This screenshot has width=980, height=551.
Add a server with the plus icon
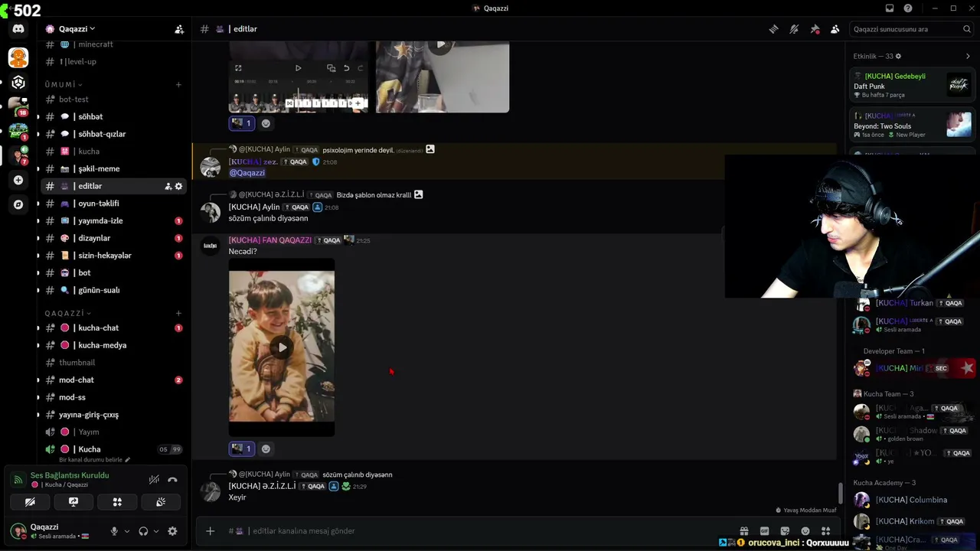pyautogui.click(x=18, y=180)
